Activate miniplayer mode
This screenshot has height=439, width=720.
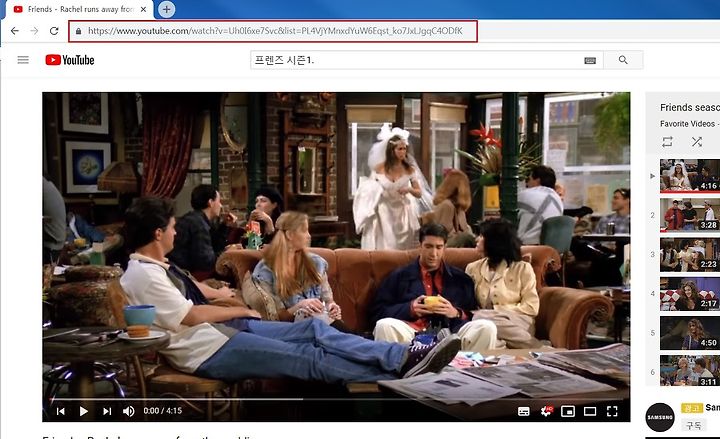[x=568, y=411]
